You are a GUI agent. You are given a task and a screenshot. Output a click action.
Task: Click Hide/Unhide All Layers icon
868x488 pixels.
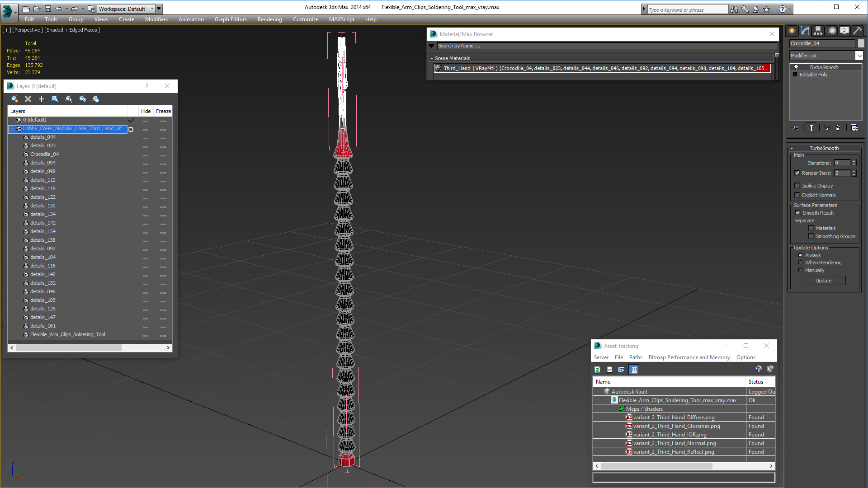[x=82, y=99]
